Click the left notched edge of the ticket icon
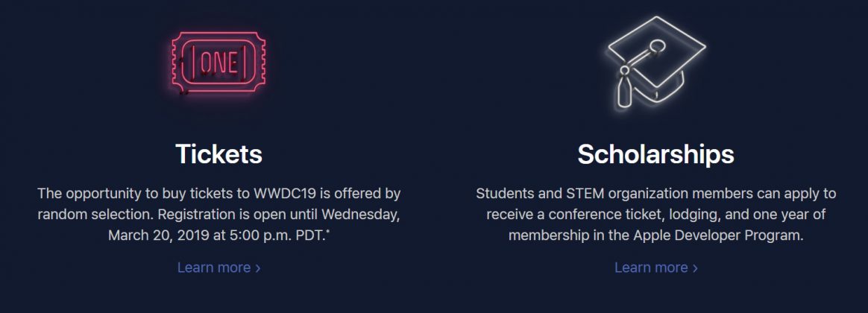 pos(176,64)
